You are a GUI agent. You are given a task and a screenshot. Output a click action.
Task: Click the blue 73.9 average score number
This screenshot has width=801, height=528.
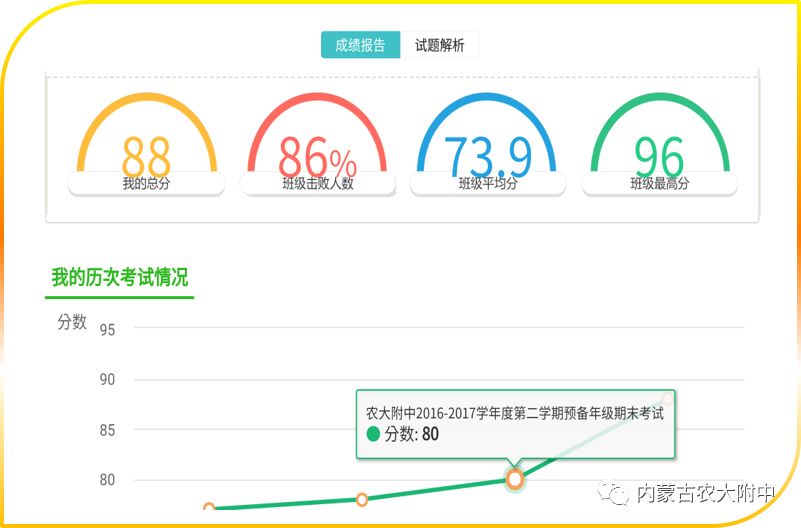[x=487, y=156]
